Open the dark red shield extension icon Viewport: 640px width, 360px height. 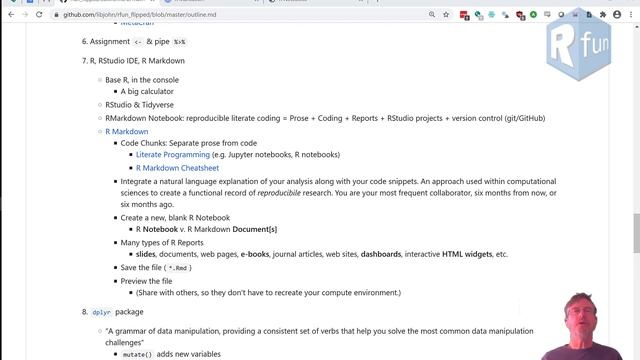coord(520,15)
